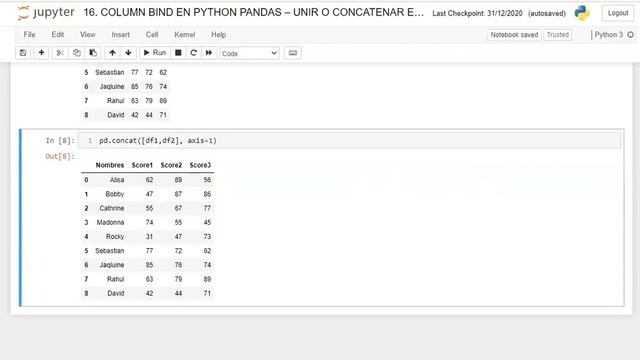Click Madonna's Score3 value 45
Screen dimensions: 640x360
(x=207, y=222)
